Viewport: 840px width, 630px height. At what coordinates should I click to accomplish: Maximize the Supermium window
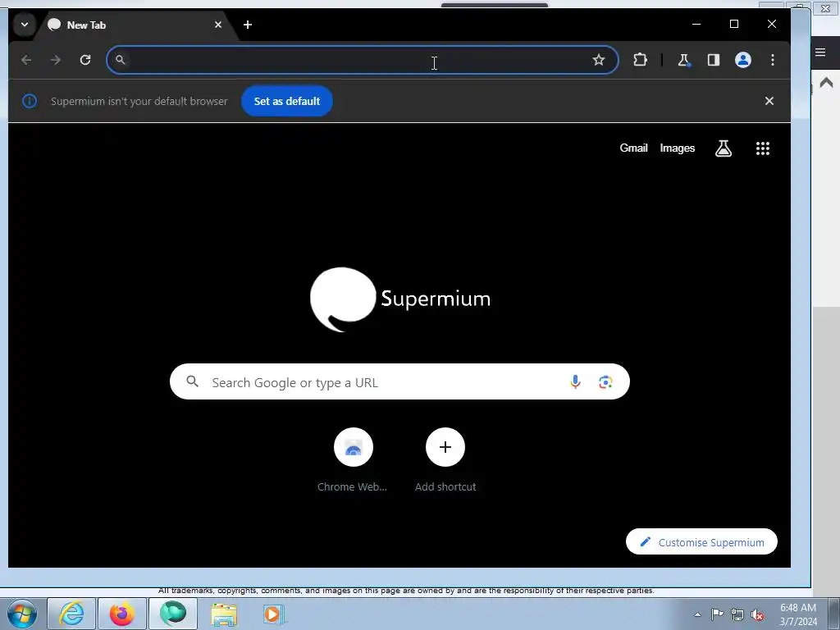pyautogui.click(x=734, y=24)
